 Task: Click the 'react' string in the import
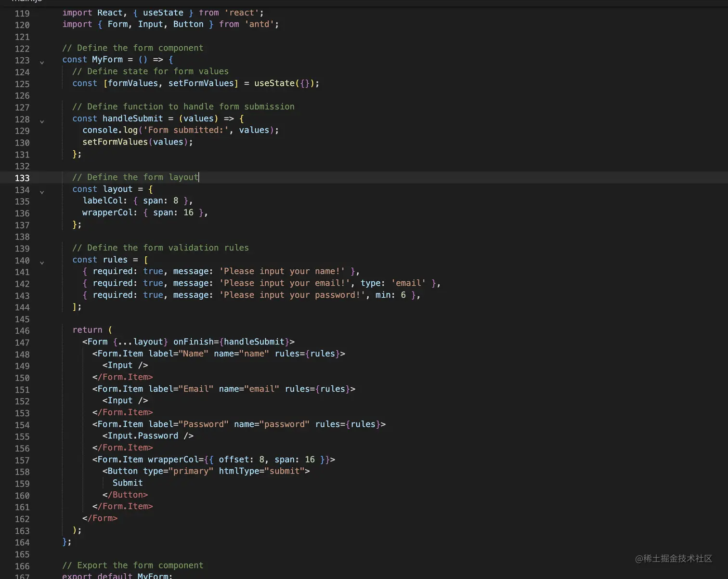(242, 13)
